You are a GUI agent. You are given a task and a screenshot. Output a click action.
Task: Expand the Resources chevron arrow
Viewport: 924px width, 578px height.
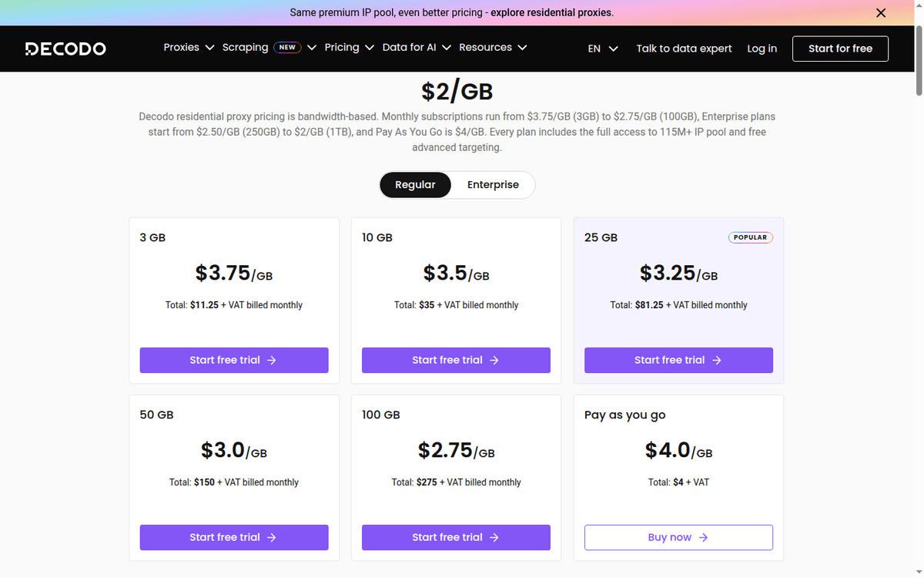(x=522, y=48)
